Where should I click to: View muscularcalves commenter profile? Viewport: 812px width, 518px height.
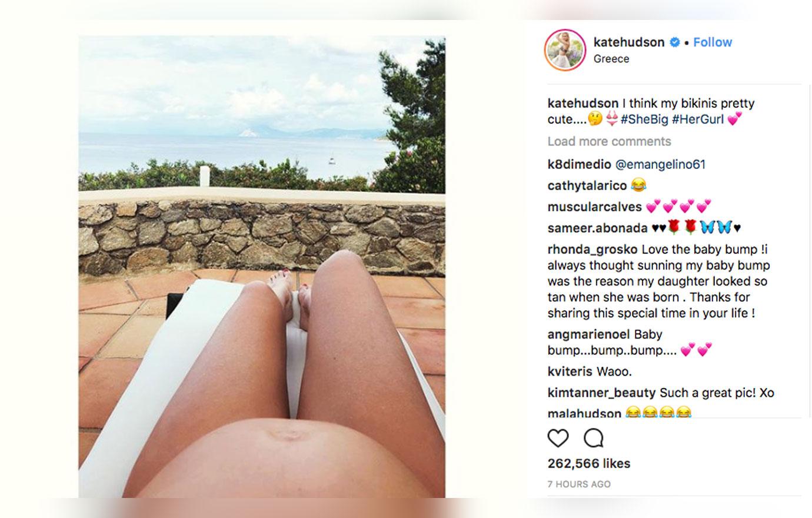[594, 207]
